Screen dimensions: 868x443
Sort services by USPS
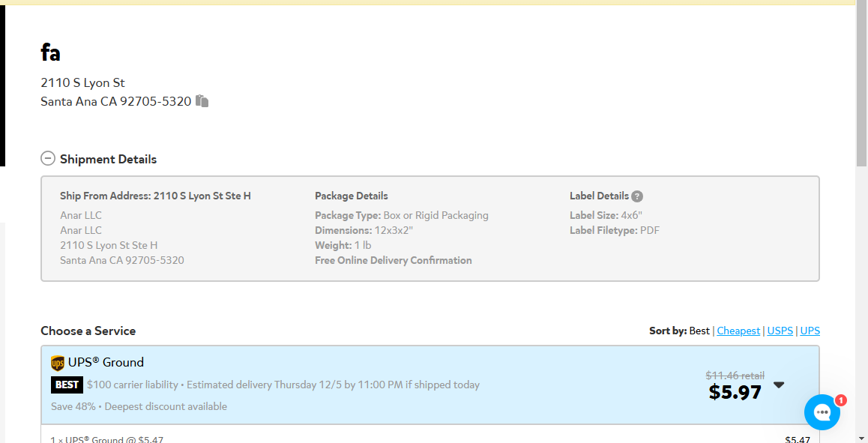pos(780,331)
